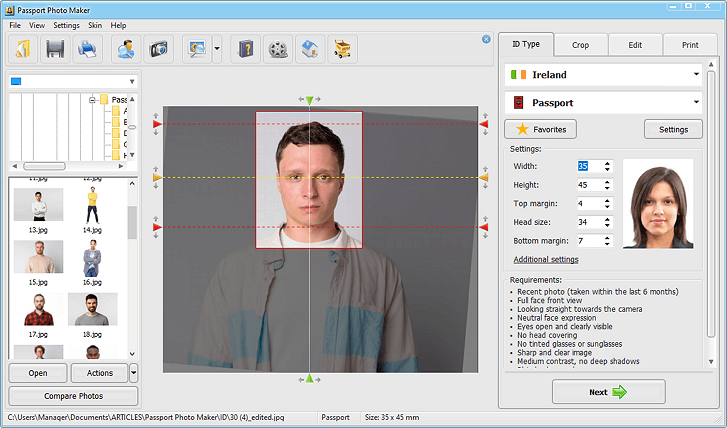Click the image viewer toolbar icon

tap(197, 49)
